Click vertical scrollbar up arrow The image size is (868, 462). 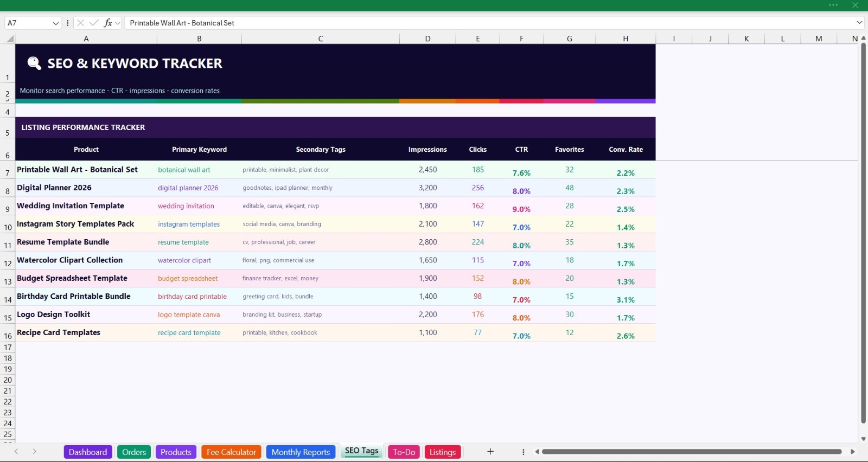tap(863, 39)
